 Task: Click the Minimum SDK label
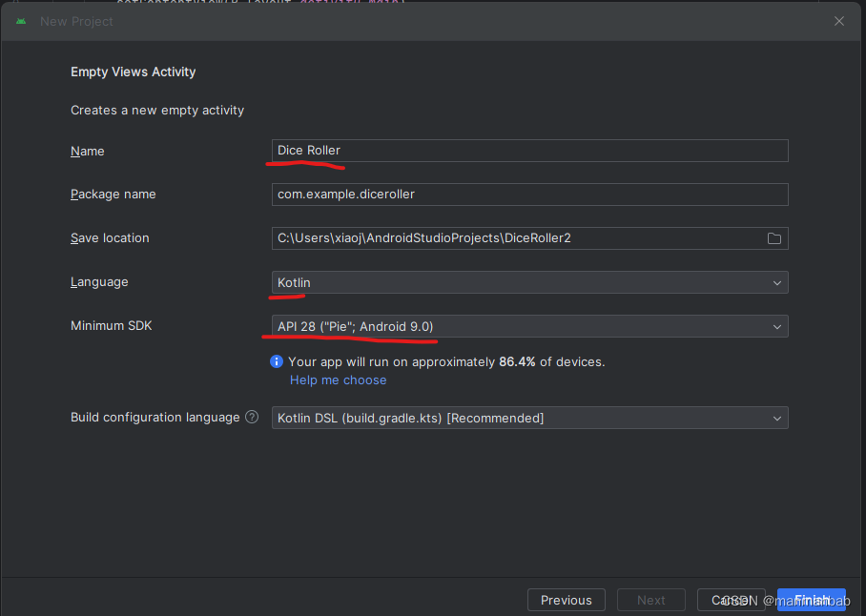pyautogui.click(x=111, y=326)
